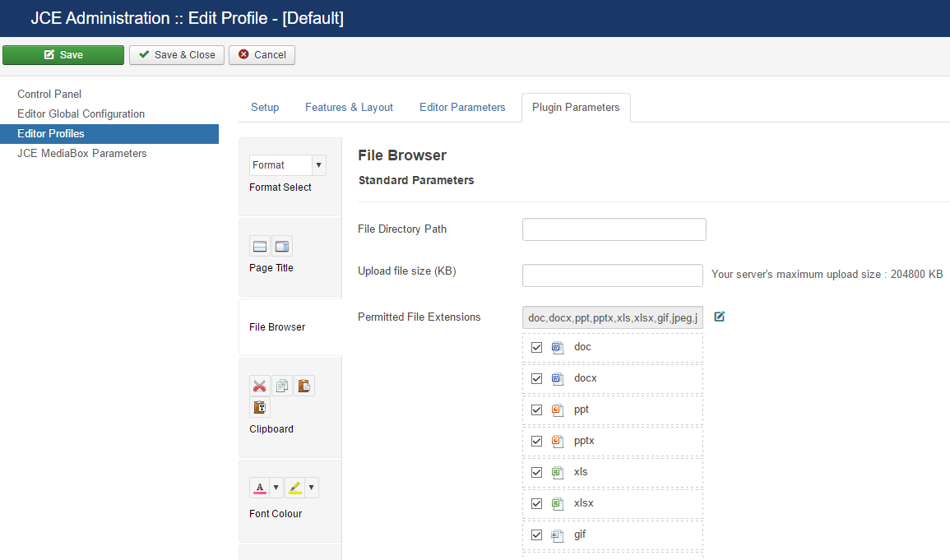Image resolution: width=950 pixels, height=560 pixels.
Task: Uncheck the docx extension checkbox
Action: tap(537, 379)
